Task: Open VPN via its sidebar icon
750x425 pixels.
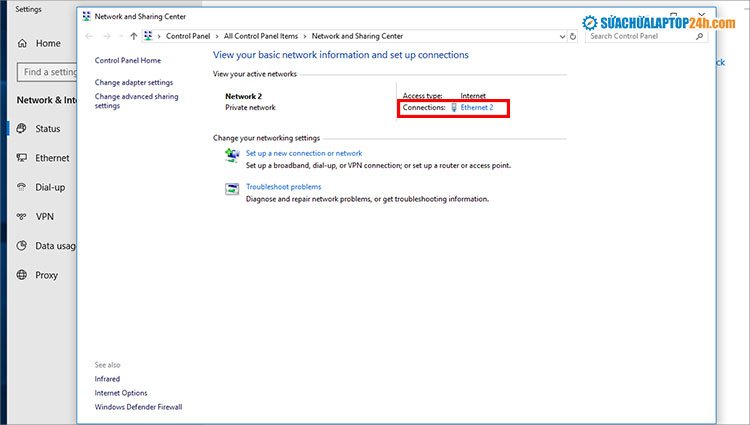Action: tap(22, 216)
